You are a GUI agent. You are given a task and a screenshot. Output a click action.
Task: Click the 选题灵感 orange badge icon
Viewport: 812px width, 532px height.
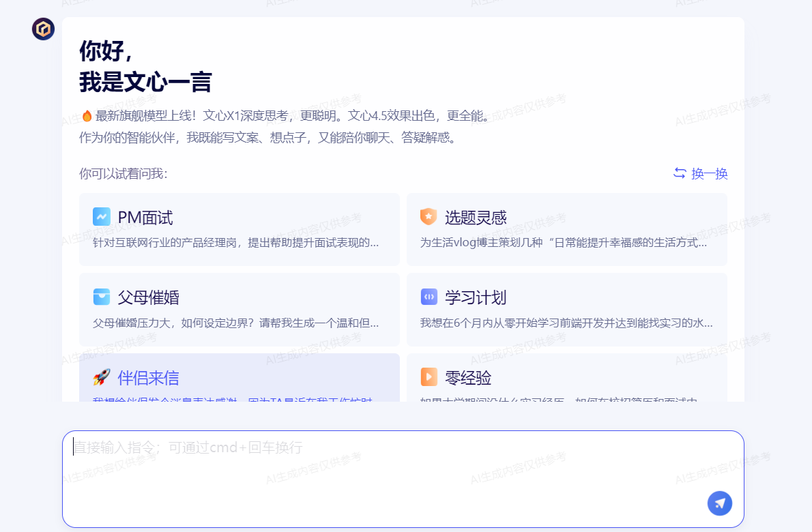(429, 216)
